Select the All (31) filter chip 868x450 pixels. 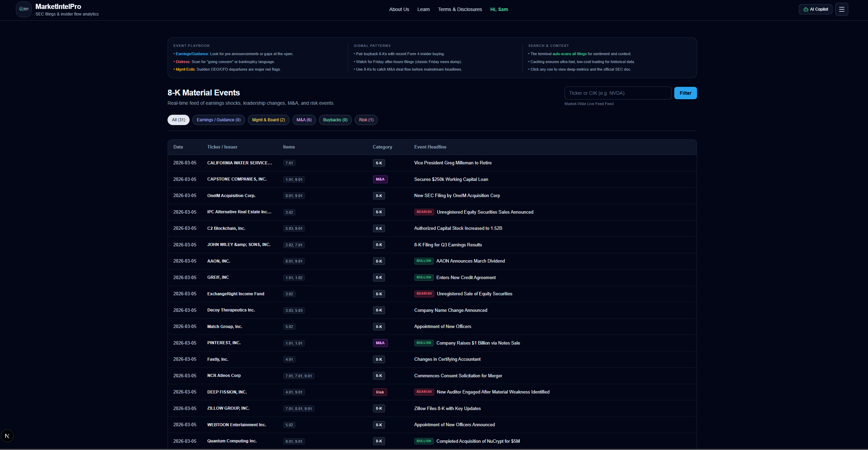tap(178, 120)
